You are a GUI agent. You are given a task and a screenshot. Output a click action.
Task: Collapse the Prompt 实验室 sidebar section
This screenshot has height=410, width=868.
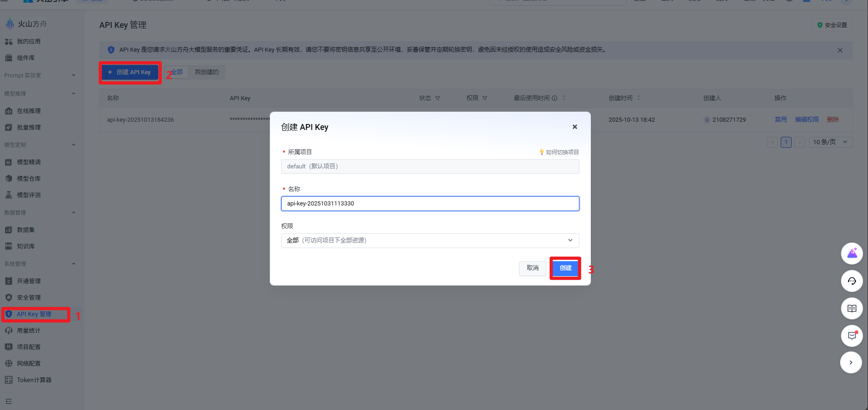(73, 76)
